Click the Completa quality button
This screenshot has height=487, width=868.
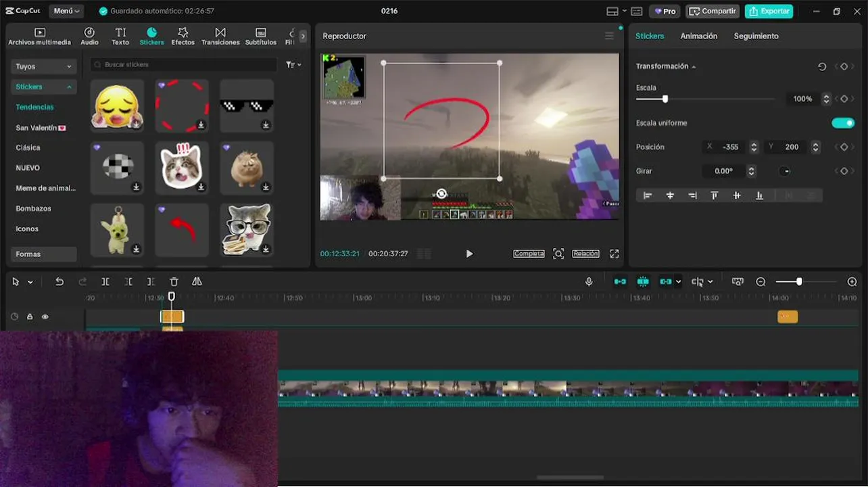point(529,254)
